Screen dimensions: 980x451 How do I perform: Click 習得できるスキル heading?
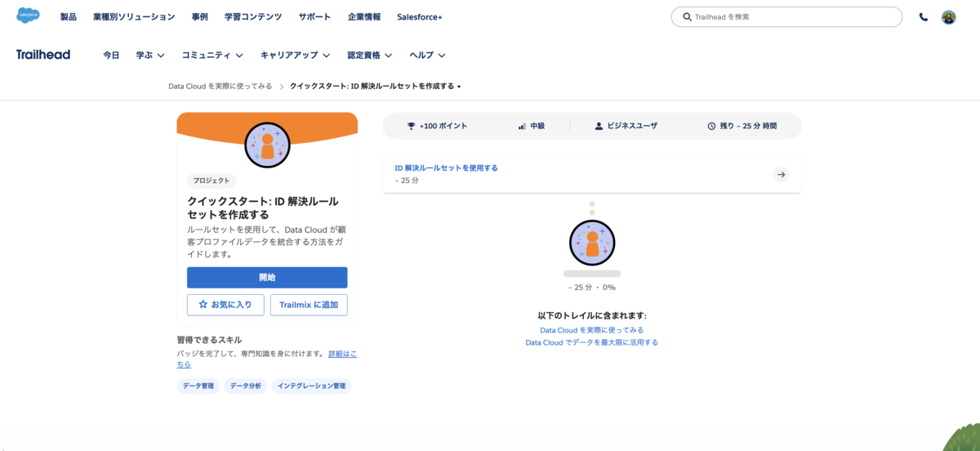coord(210,339)
